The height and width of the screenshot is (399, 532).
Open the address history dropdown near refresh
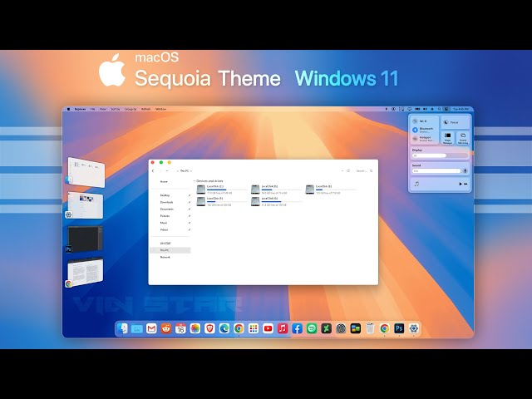point(342,171)
